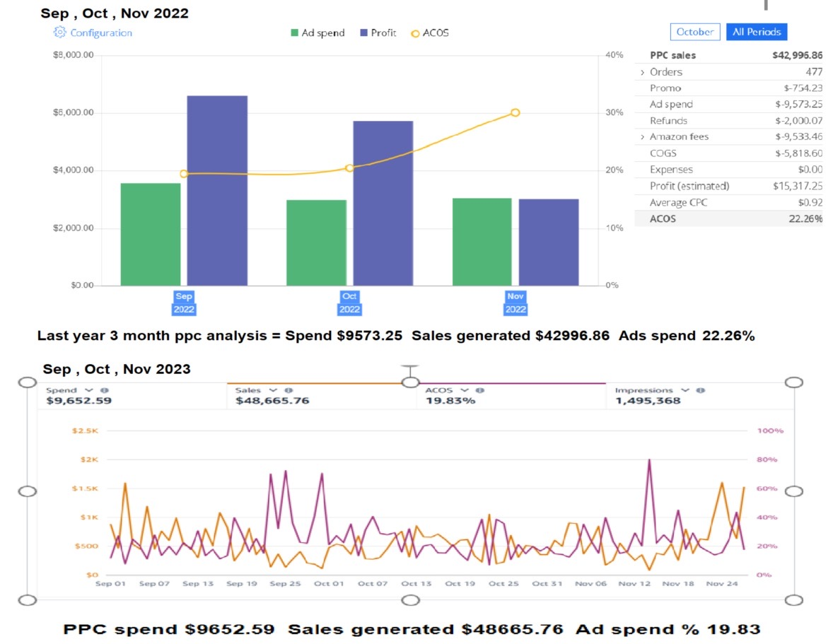Click the info icon beside Sales
This screenshot has width=833, height=644.
click(x=289, y=390)
